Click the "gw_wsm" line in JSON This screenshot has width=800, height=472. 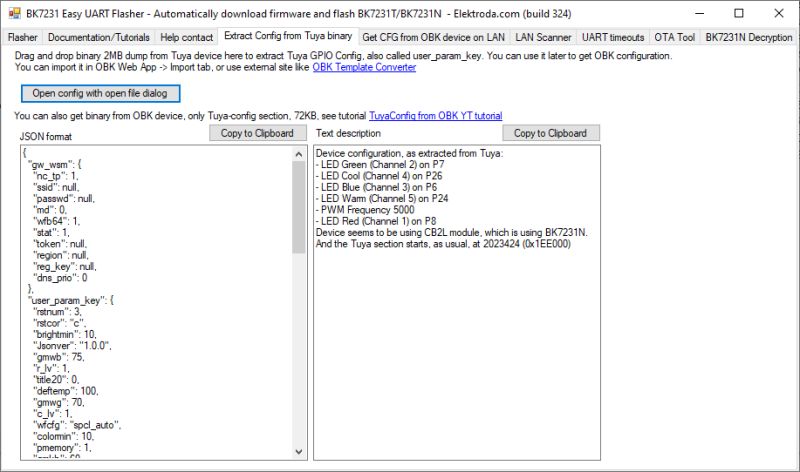point(54,165)
